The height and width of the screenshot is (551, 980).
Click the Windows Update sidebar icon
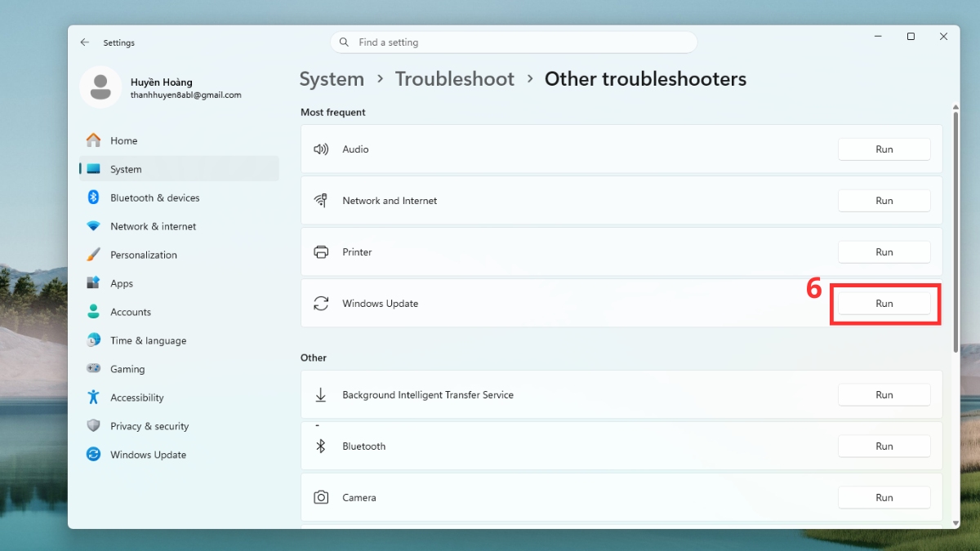[94, 455]
